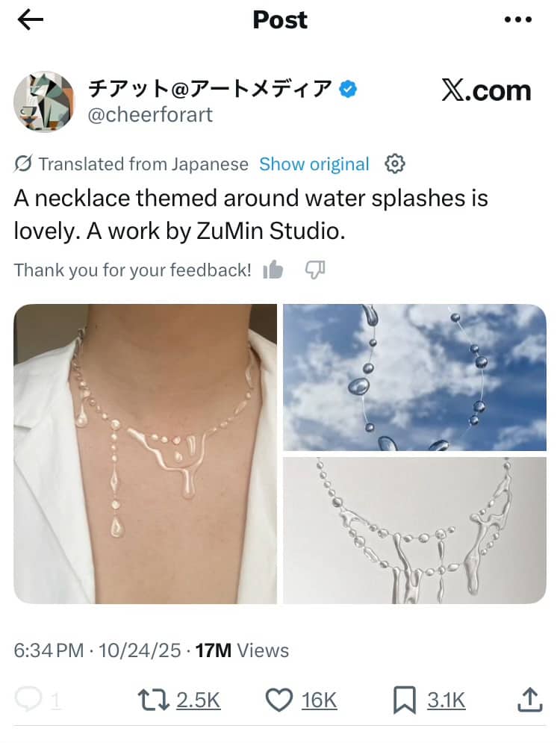Bookmark the post with the bookmark icon
The height and width of the screenshot is (743, 560).
(406, 700)
